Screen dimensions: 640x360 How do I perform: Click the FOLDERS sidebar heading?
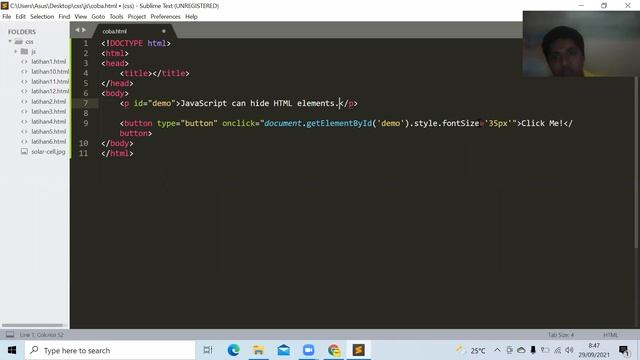click(x=22, y=32)
